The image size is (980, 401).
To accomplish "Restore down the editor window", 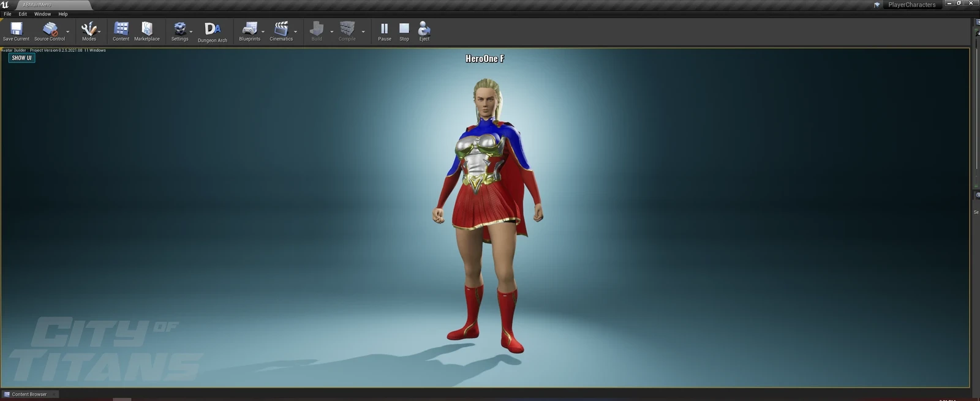I will click(959, 3).
